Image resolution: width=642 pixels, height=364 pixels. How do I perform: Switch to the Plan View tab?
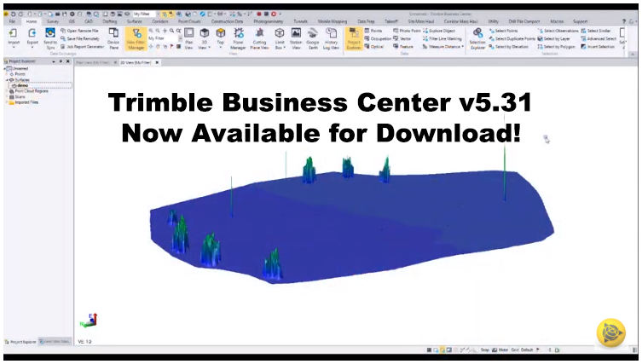93,62
